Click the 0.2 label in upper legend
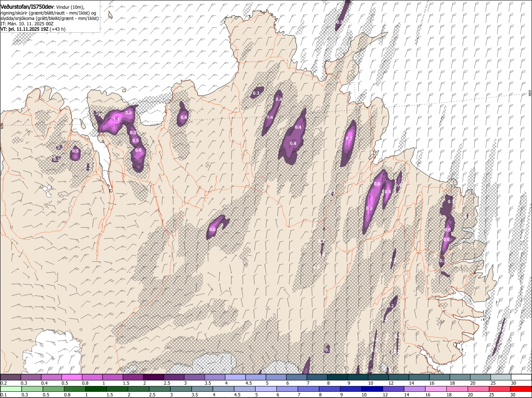Screen dimensions: 532x398 pyautogui.click(x=4, y=383)
